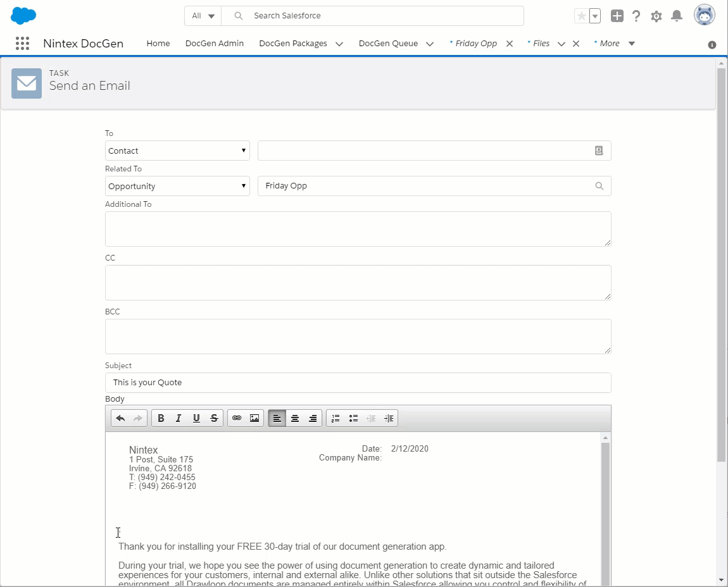
Task: Click the page vertical scrollbar
Action: [x=721, y=266]
